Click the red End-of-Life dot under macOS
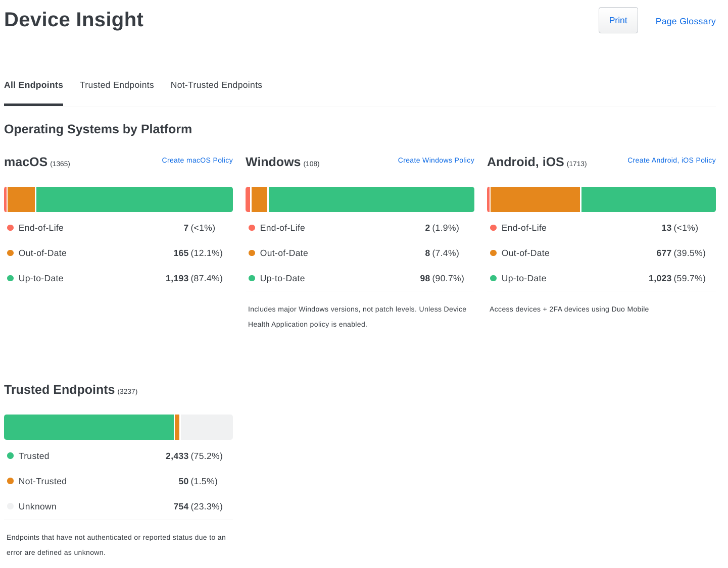The height and width of the screenshot is (568, 728). tap(10, 228)
